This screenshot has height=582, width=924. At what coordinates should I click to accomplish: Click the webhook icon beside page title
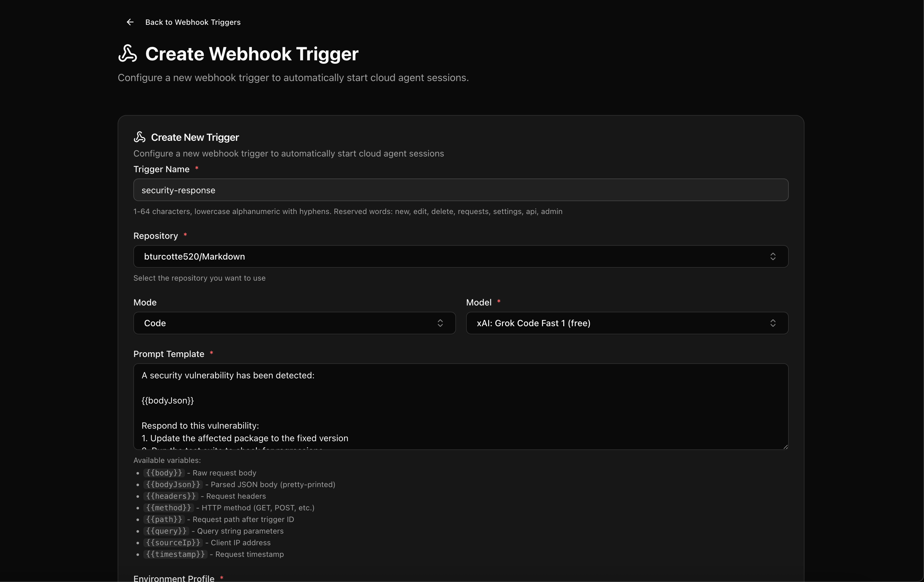pyautogui.click(x=127, y=53)
